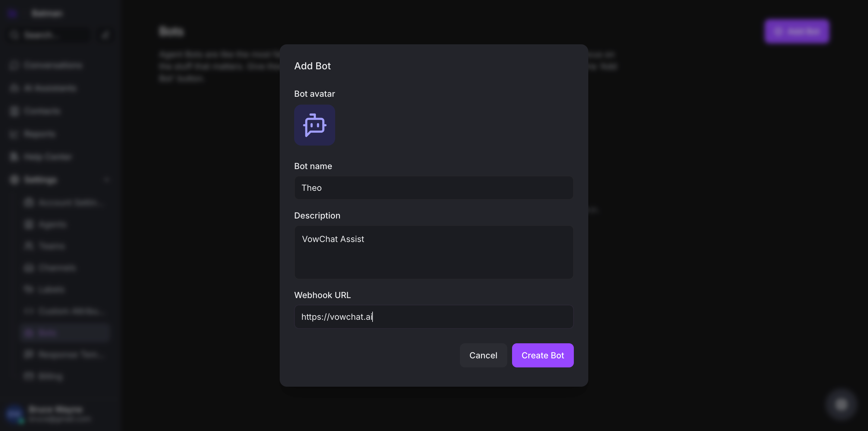Click the Labels icon under Settings

click(29, 289)
